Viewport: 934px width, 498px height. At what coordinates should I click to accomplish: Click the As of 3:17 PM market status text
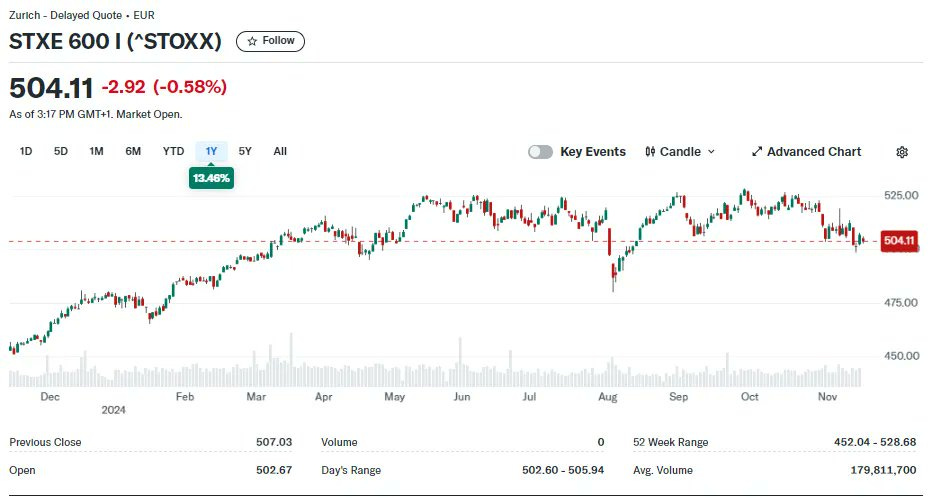(95, 114)
